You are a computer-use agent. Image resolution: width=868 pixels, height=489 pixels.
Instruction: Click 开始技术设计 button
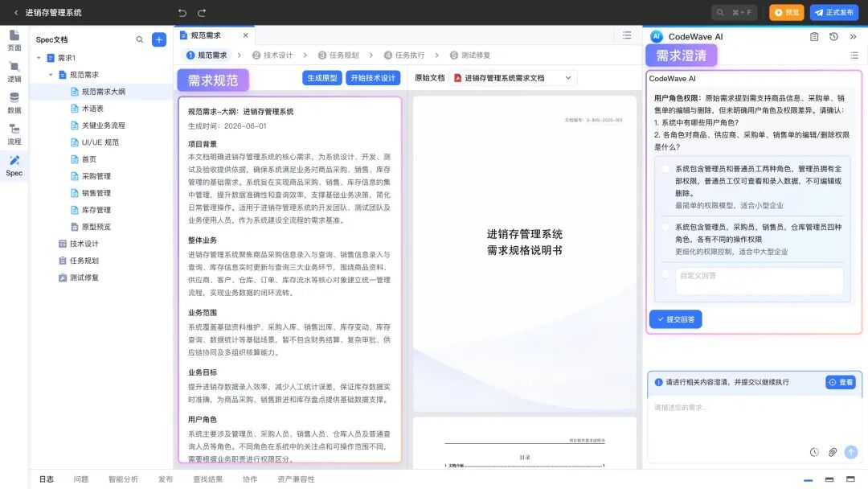(x=373, y=78)
